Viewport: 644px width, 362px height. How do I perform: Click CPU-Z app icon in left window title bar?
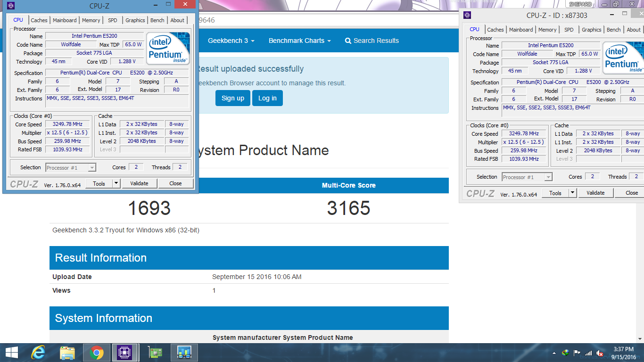[11, 6]
